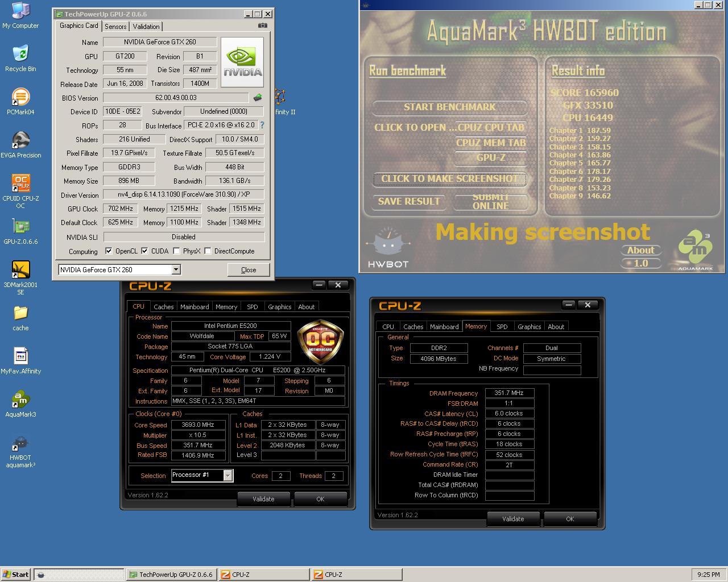This screenshot has width=728, height=582.
Task: Open the NVIDIA GeForce GTX 260 dropdown
Action: tap(176, 269)
